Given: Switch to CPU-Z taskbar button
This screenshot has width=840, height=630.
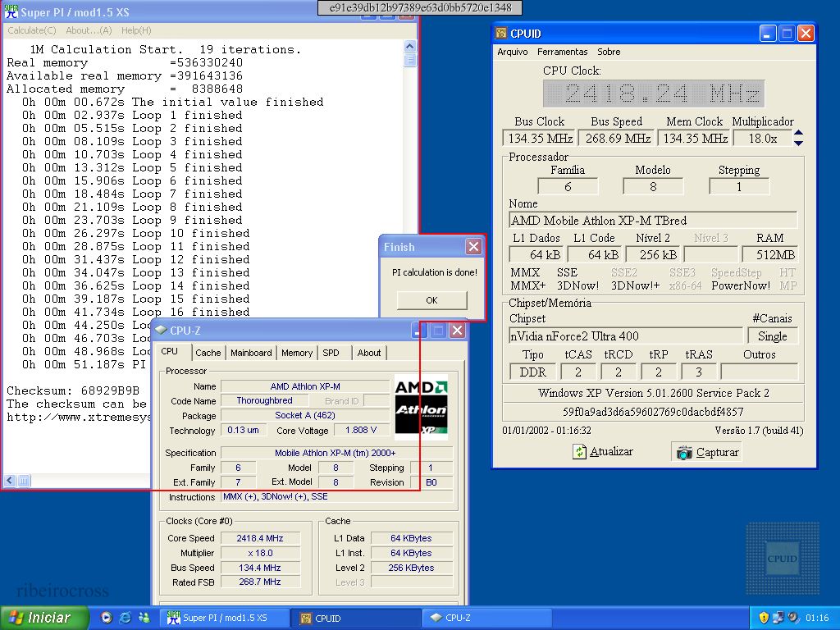Looking at the screenshot, I should pyautogui.click(x=487, y=618).
